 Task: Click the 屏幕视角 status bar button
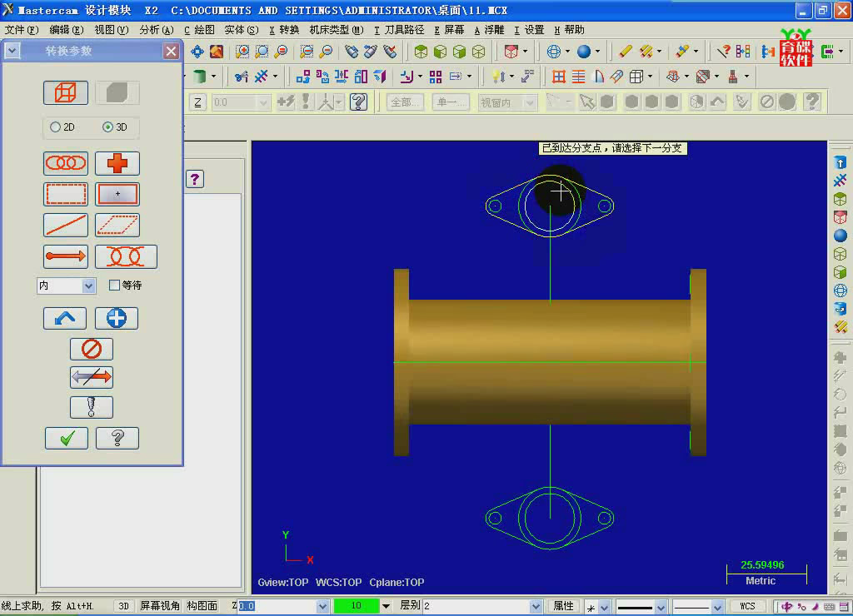(x=159, y=606)
